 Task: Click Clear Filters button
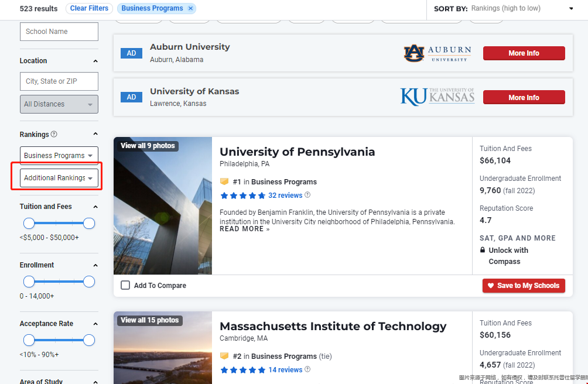pyautogui.click(x=89, y=8)
